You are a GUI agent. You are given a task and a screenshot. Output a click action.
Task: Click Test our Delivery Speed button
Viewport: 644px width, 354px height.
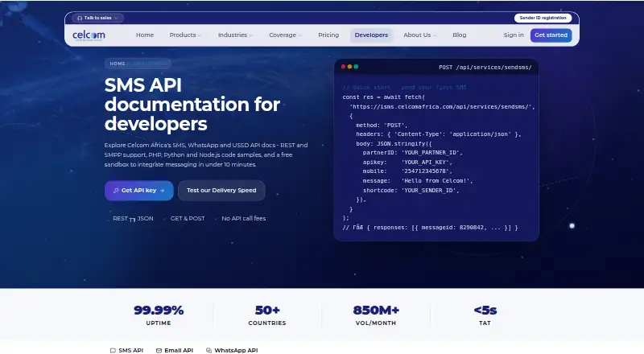pyautogui.click(x=221, y=191)
